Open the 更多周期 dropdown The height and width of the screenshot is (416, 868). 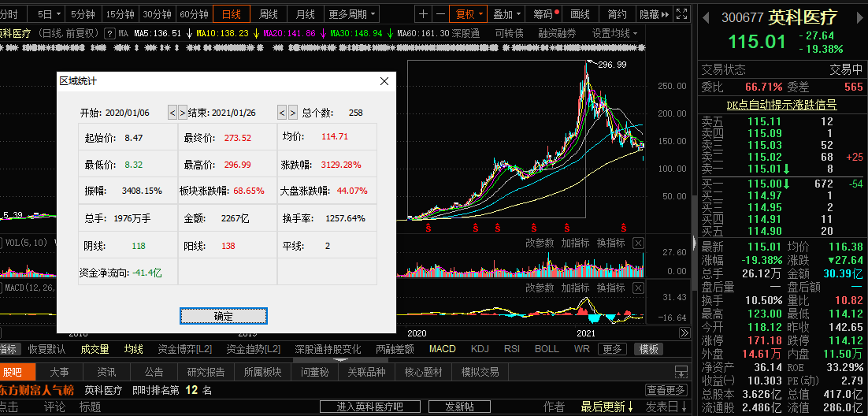pos(351,14)
